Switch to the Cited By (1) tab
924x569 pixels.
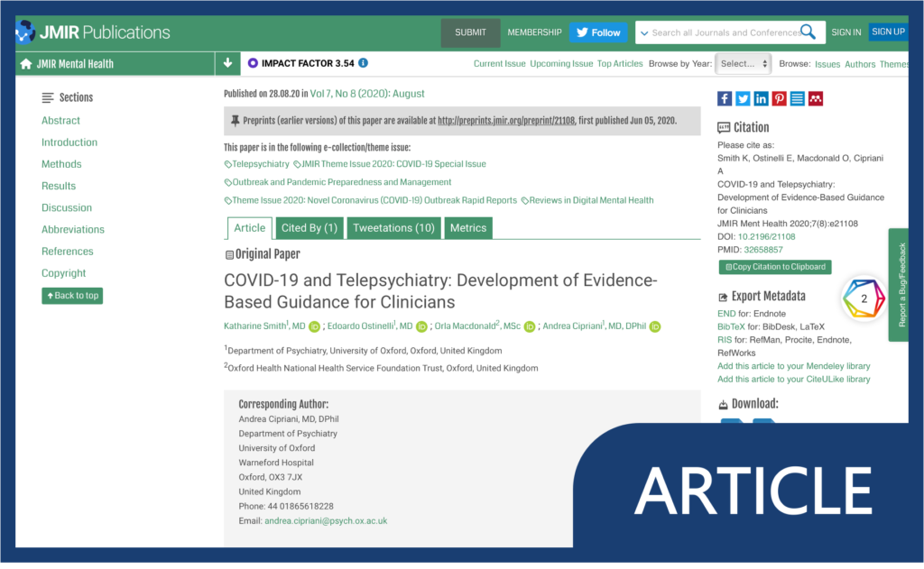pyautogui.click(x=310, y=228)
